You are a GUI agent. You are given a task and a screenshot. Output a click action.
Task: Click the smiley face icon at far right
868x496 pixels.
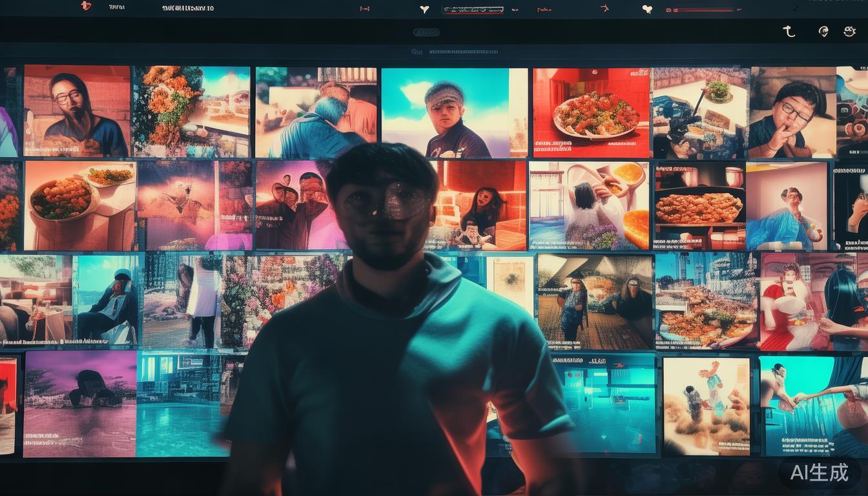[849, 31]
